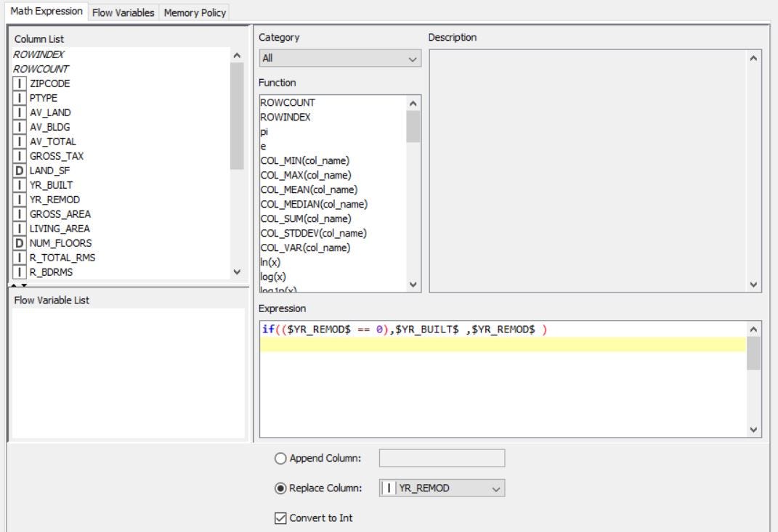Click Description box scrollbar up arrow
This screenshot has width=778, height=532.
pyautogui.click(x=753, y=59)
